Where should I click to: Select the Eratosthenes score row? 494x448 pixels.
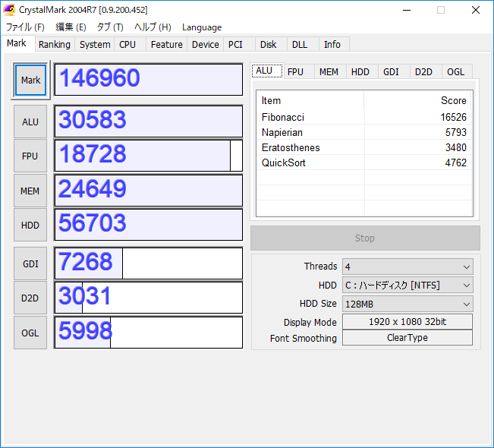click(364, 147)
